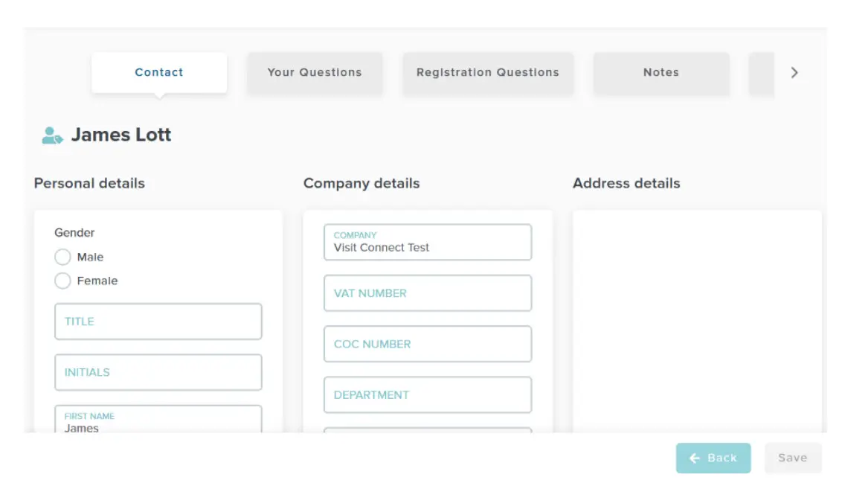
Task: Click the partially hidden tab after Notes
Action: (x=762, y=72)
